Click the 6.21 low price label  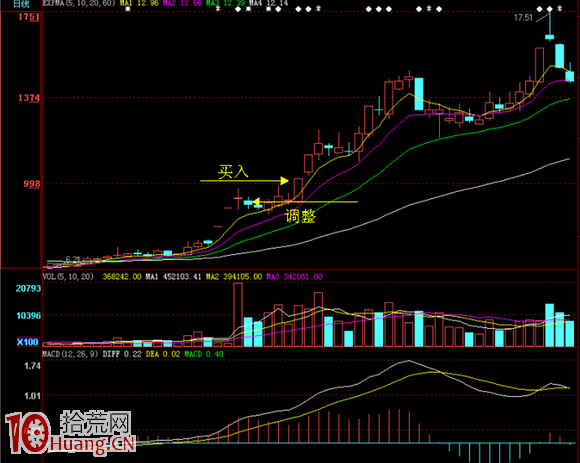(73, 259)
